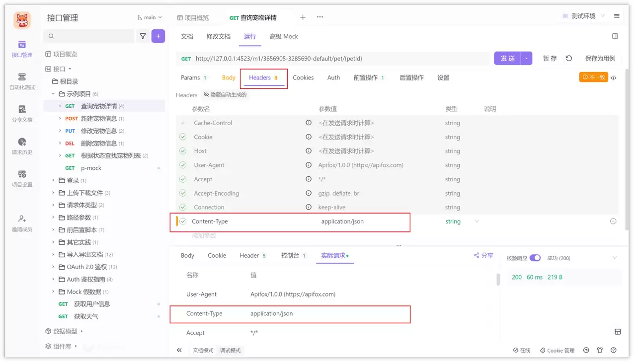
Task: Uncheck the Connection header checkbox
Action: [183, 207]
